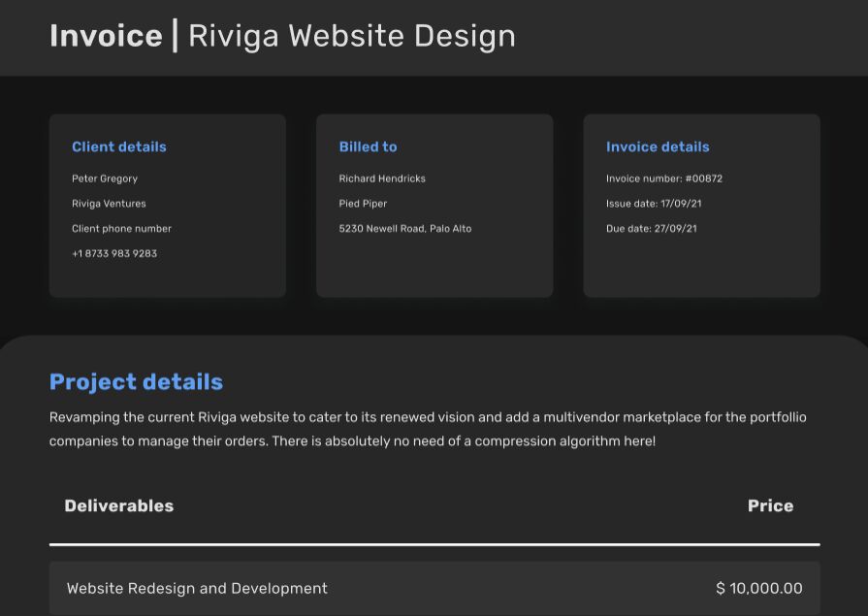Click the Price column header
The width and height of the screenshot is (868, 616).
tap(771, 505)
